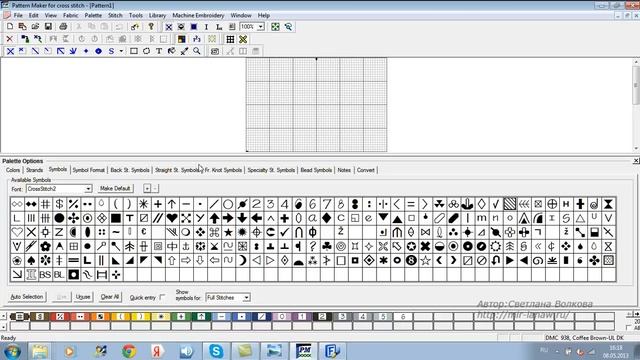Create a new pattern file

10,27
